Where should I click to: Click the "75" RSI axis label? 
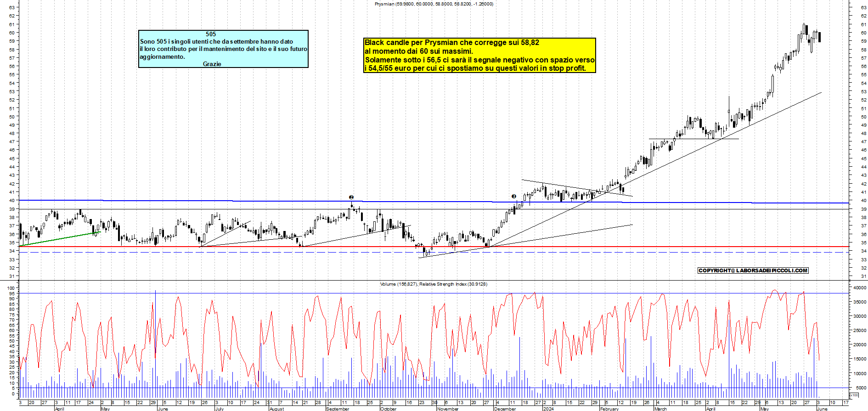pos(12,315)
